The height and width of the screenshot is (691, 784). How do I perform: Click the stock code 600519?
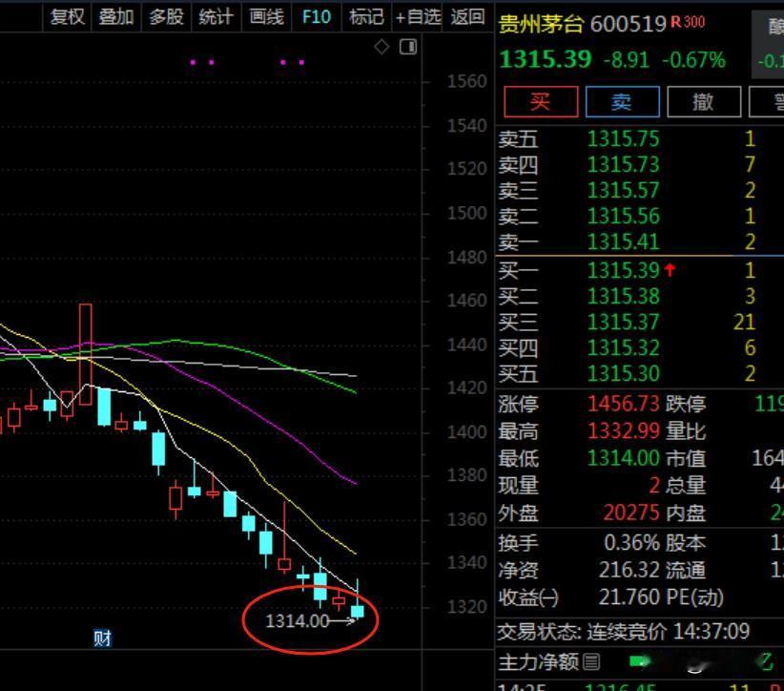pyautogui.click(x=629, y=24)
